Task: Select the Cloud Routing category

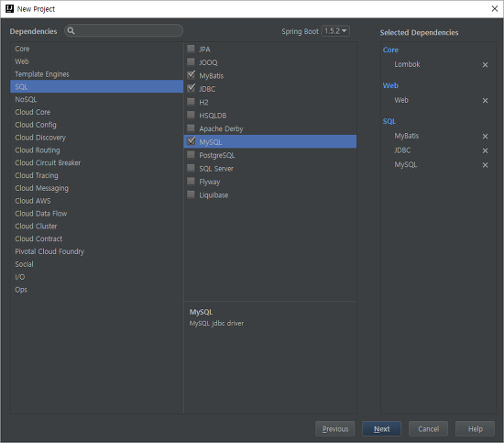Action: tap(96, 150)
